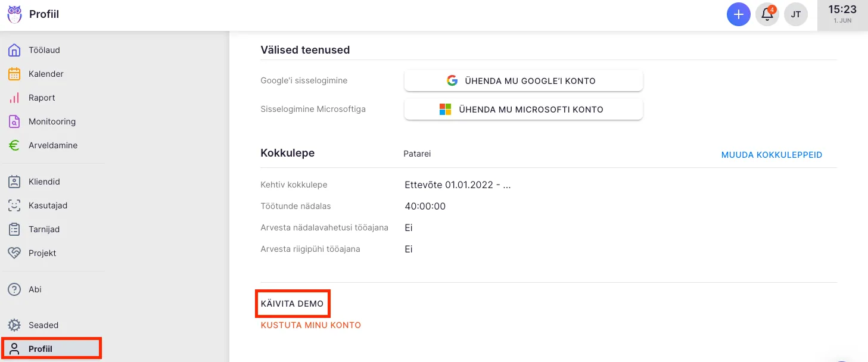Click Kustuta minu konto link
This screenshot has height=362, width=868.
(310, 325)
